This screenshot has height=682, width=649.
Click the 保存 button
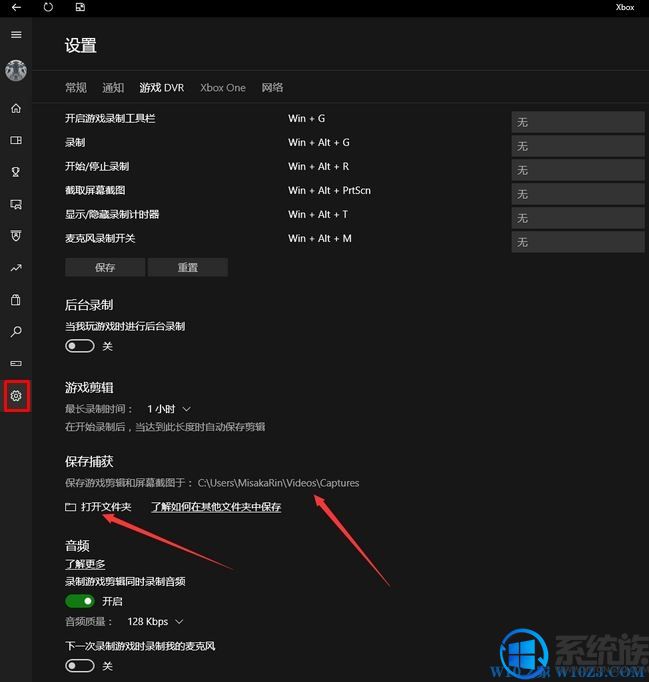click(105, 267)
